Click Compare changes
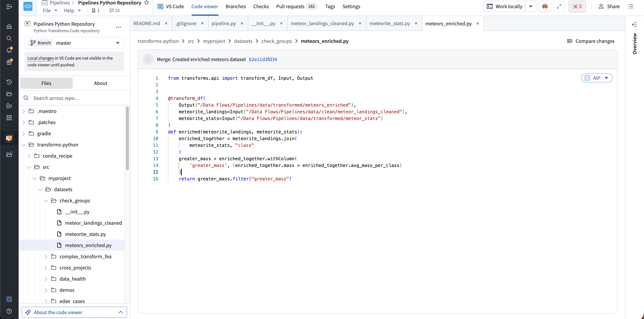The width and height of the screenshot is (644, 319). click(x=591, y=41)
